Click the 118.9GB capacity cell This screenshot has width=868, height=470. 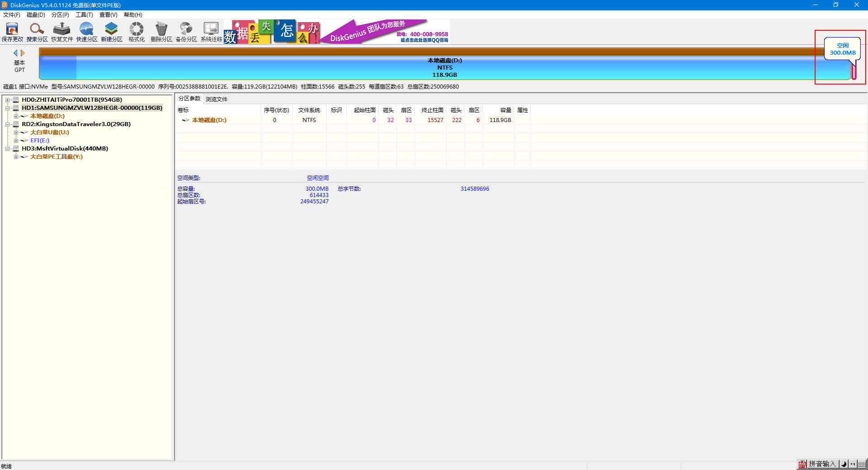point(500,120)
